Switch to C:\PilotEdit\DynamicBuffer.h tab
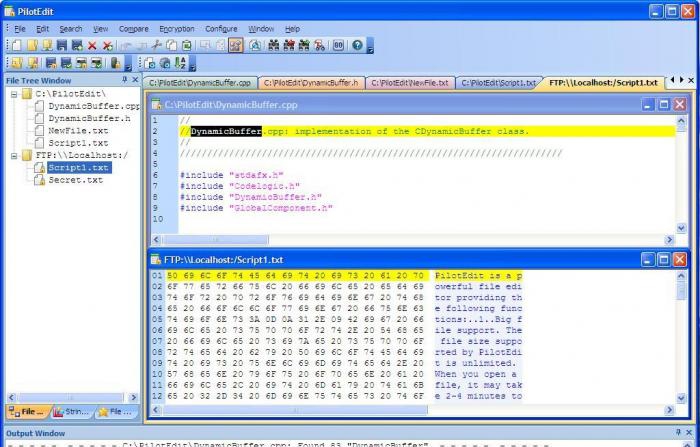The width and height of the screenshot is (700, 447). click(311, 83)
